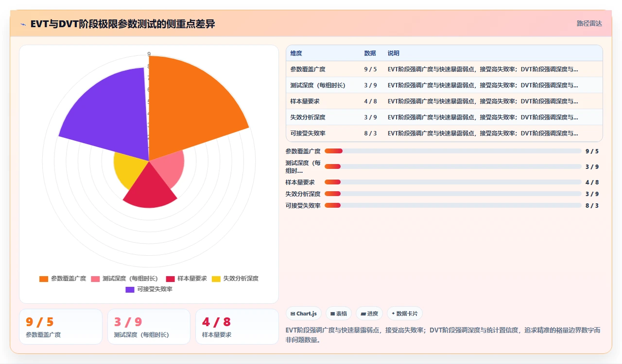The width and height of the screenshot is (622, 364).
Task: Select the 进度 chip
Action: click(369, 314)
